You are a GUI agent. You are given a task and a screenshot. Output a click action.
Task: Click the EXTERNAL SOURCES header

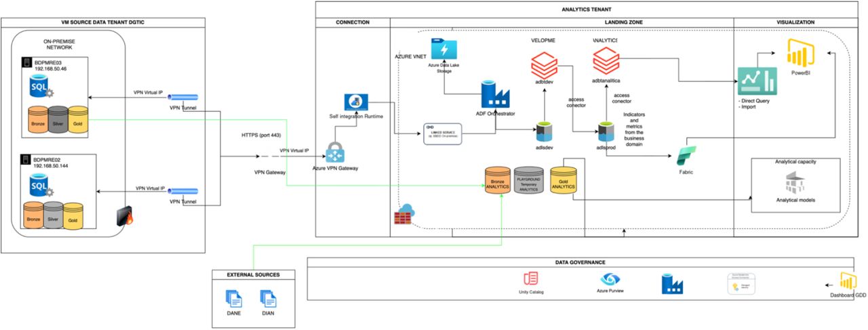(x=252, y=275)
